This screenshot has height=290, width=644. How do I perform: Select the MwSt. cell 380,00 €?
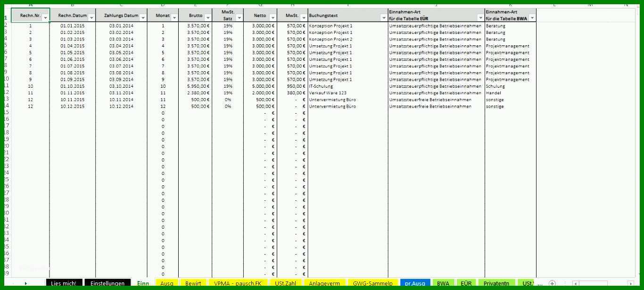point(292,93)
